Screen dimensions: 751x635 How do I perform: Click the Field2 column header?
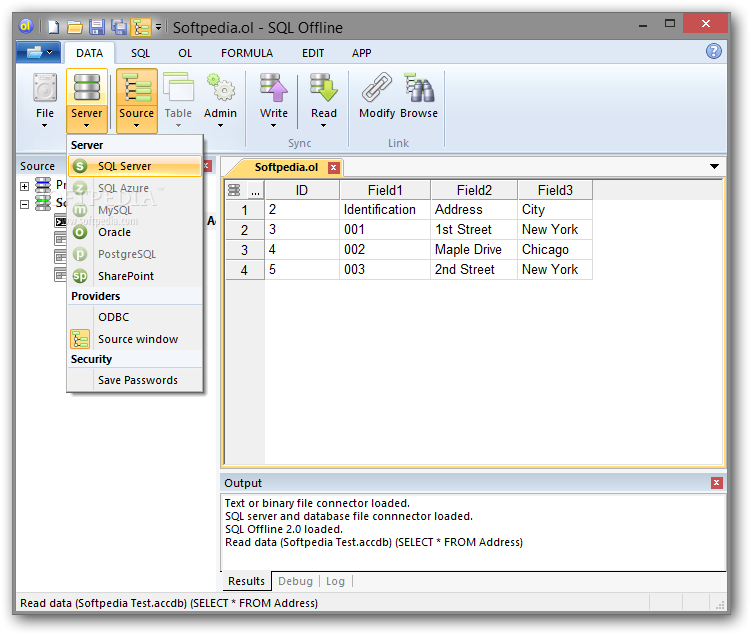tap(474, 190)
